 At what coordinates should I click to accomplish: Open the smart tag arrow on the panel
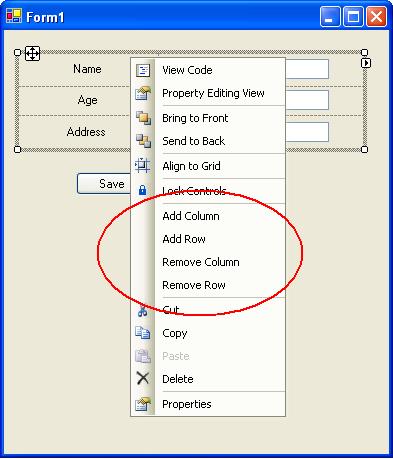[x=366, y=63]
